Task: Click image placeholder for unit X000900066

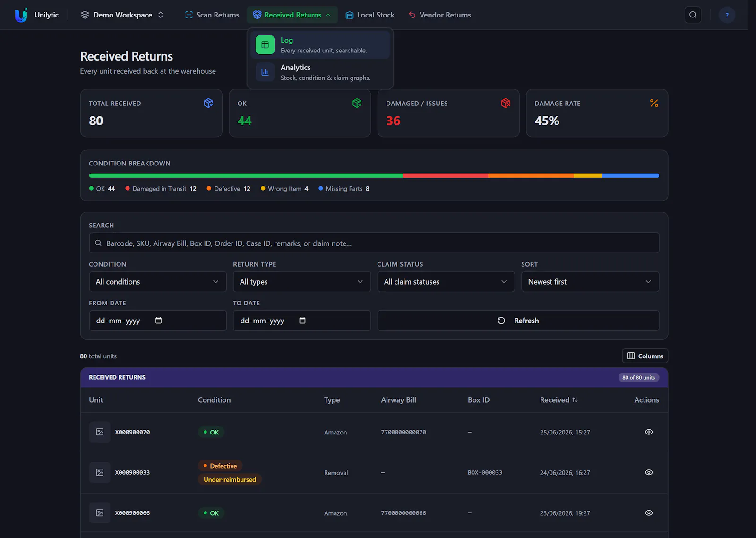Action: [x=100, y=513]
